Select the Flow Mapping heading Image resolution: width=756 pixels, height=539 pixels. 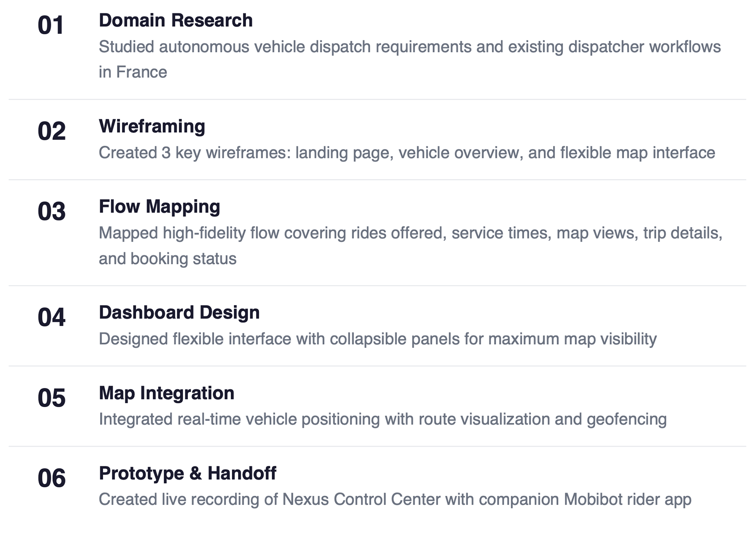(x=159, y=207)
